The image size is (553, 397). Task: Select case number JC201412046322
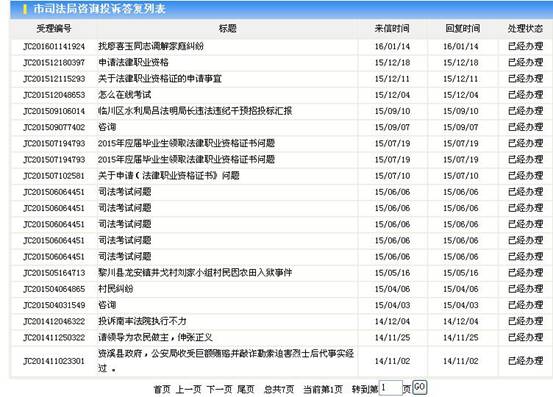click(54, 322)
